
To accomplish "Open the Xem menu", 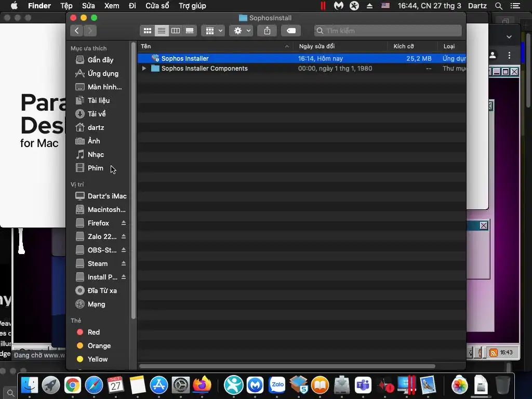I will (x=112, y=6).
